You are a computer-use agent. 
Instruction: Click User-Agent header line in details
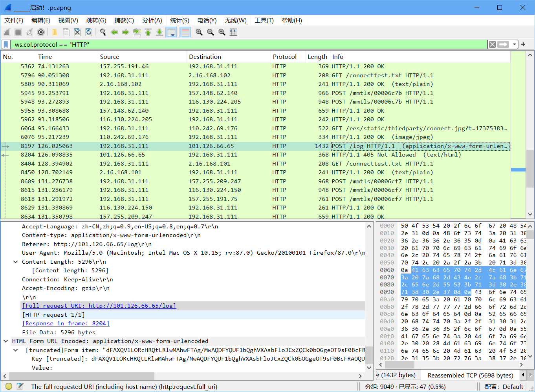click(193, 253)
